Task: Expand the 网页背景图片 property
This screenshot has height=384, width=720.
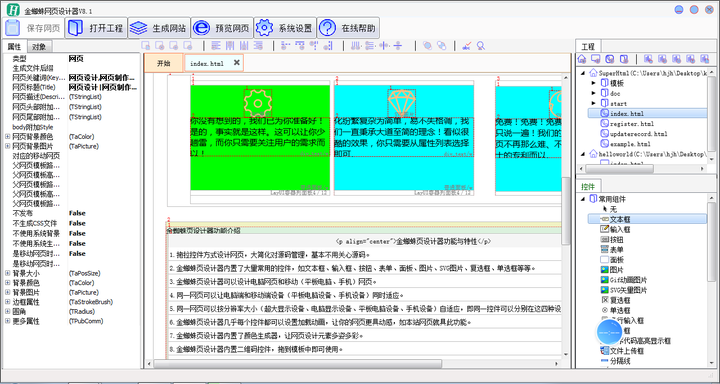Action: (7, 146)
